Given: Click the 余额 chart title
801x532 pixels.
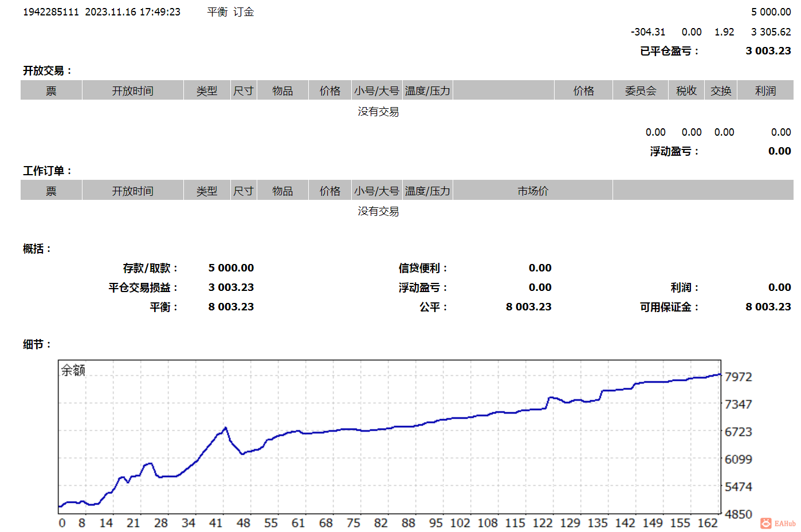Looking at the screenshot, I should (73, 371).
